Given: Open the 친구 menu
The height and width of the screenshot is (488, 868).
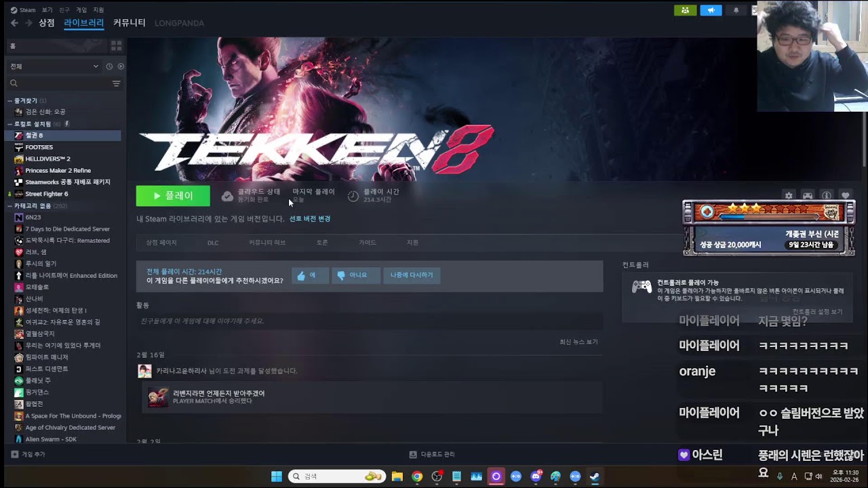Looking at the screenshot, I should tap(64, 10).
